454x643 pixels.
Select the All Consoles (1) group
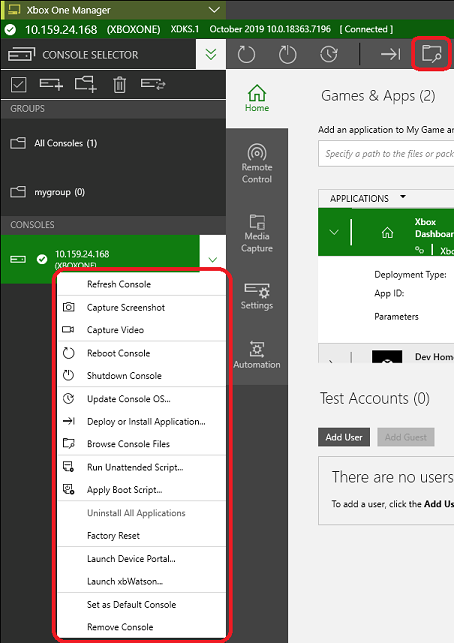coord(113,143)
